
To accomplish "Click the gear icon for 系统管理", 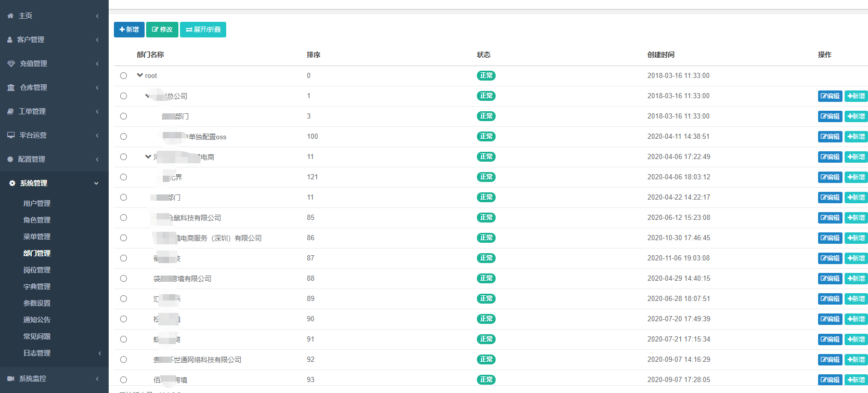I will click(x=12, y=183).
